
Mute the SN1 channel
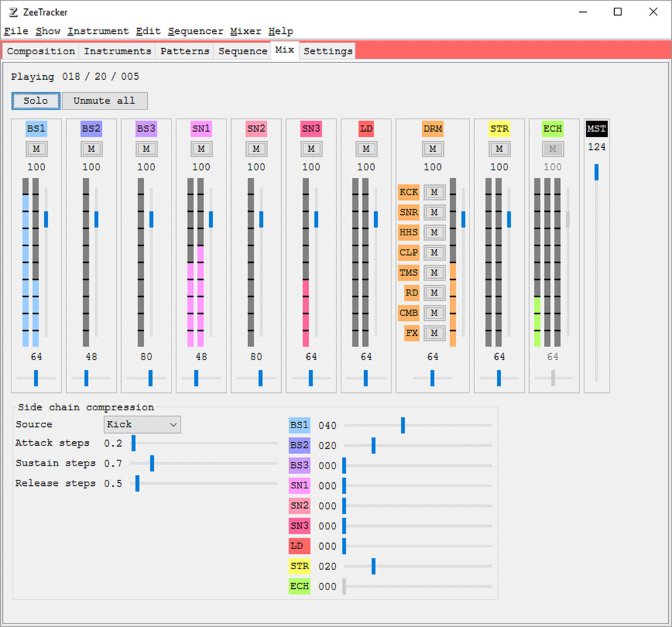coord(201,149)
